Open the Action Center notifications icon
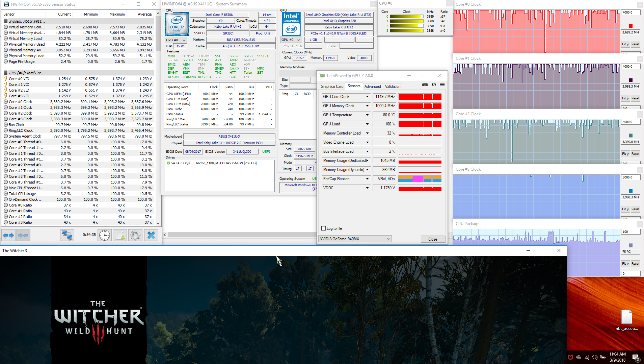The width and height of the screenshot is (644, 364). pos(636,357)
